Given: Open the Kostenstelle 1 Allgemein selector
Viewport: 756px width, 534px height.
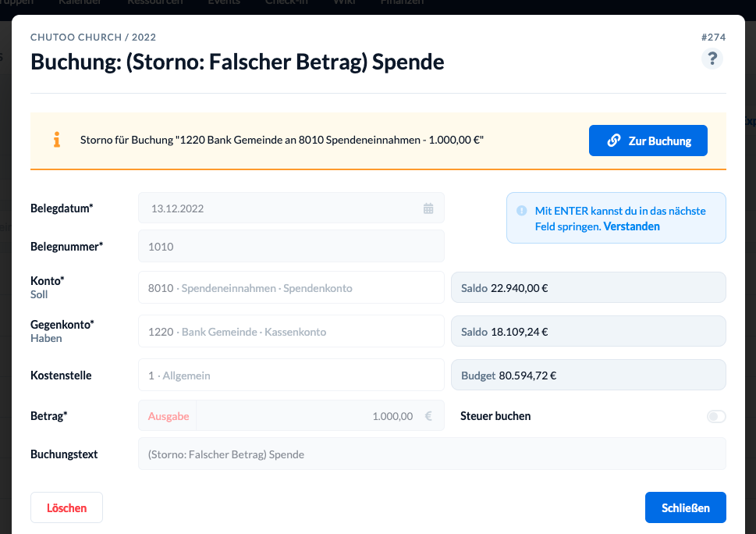Looking at the screenshot, I should coord(291,375).
